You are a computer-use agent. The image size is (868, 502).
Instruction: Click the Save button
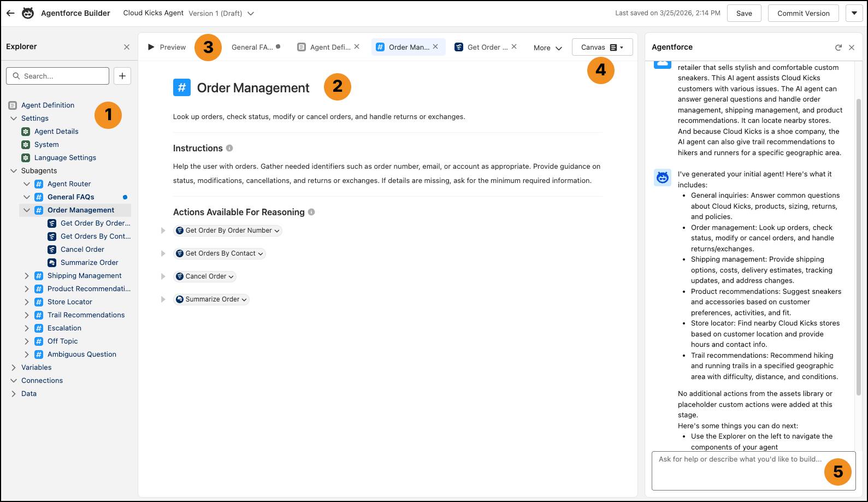[744, 13]
